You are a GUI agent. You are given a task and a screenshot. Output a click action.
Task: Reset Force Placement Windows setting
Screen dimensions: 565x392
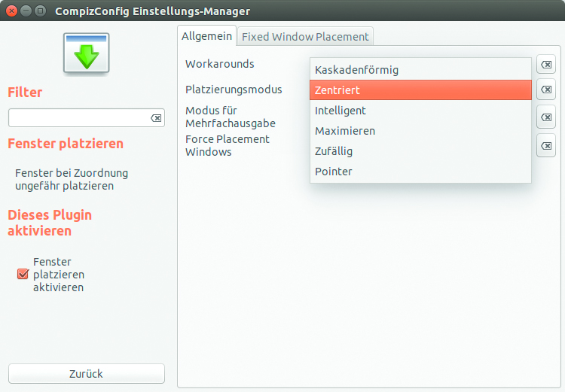(x=546, y=145)
